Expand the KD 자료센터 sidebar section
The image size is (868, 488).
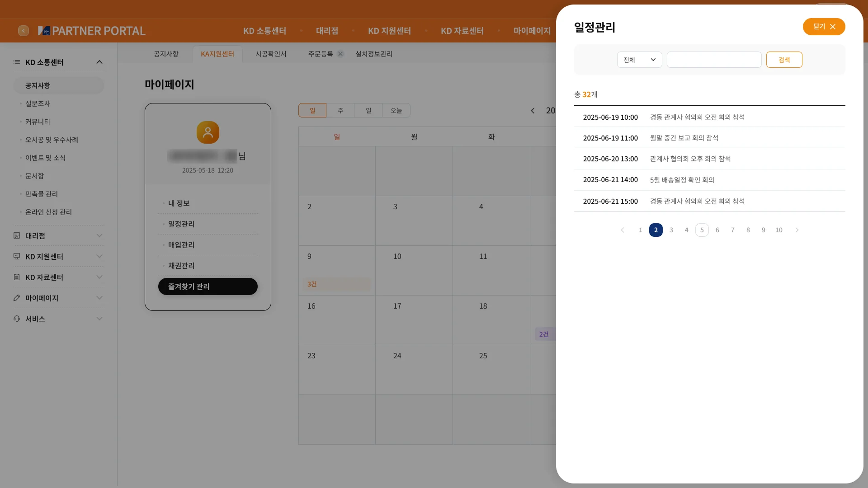coord(99,277)
